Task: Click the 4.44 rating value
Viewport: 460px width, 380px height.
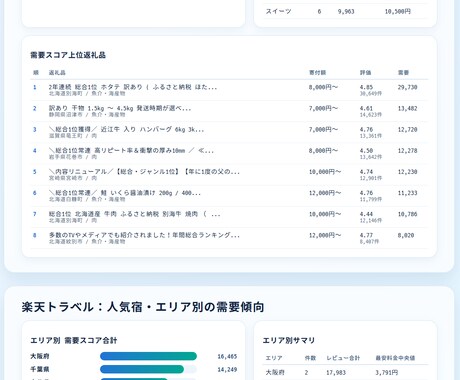Action: [366, 214]
